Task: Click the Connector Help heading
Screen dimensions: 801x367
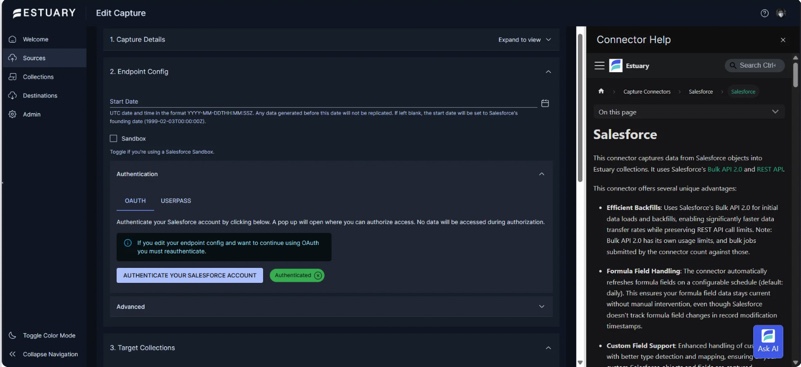Action: [633, 40]
